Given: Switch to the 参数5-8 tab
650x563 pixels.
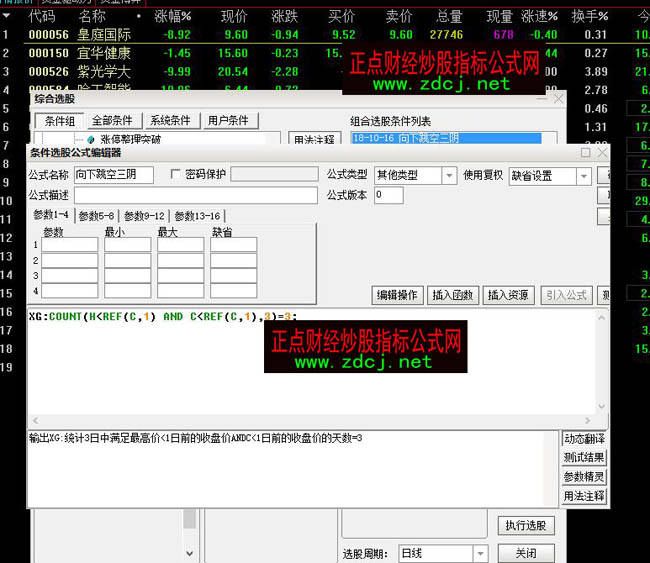Looking at the screenshot, I should (x=96, y=215).
